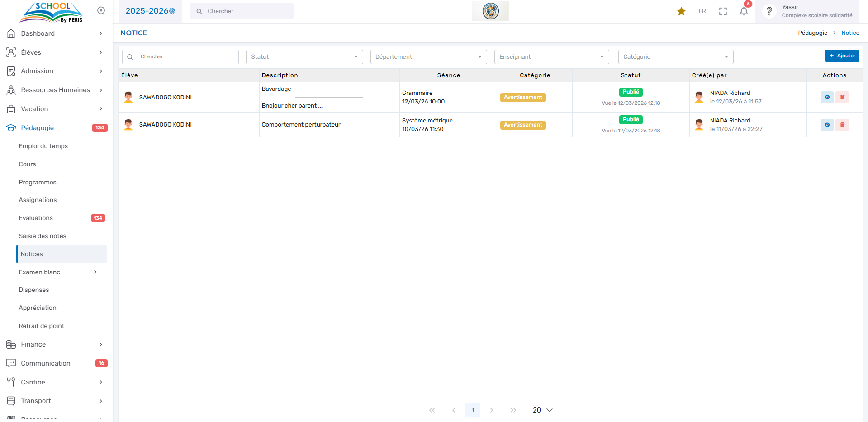
Task: Open the Catégorie filter dropdown
Action: tap(675, 56)
